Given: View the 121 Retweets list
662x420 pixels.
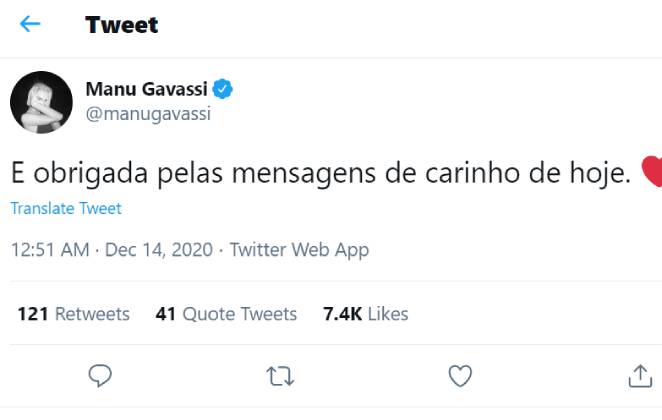Looking at the screenshot, I should [x=73, y=314].
